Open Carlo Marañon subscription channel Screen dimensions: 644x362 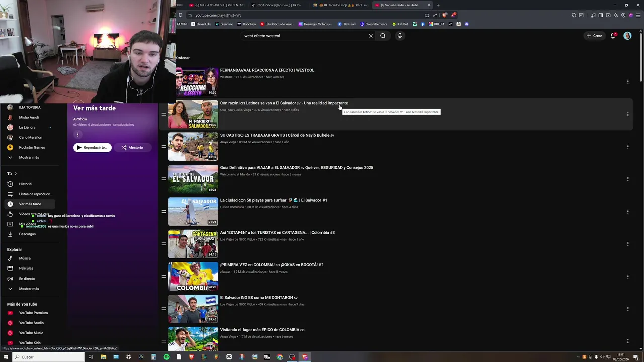[x=29, y=137]
